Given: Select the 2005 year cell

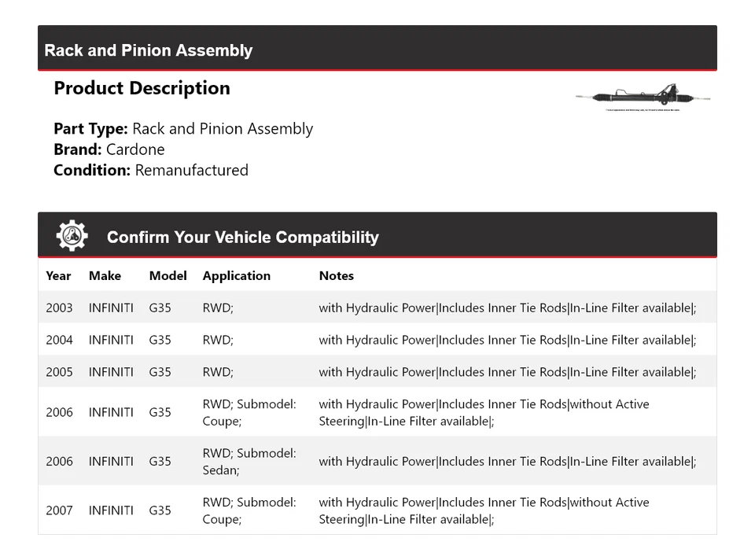Looking at the screenshot, I should point(59,372).
